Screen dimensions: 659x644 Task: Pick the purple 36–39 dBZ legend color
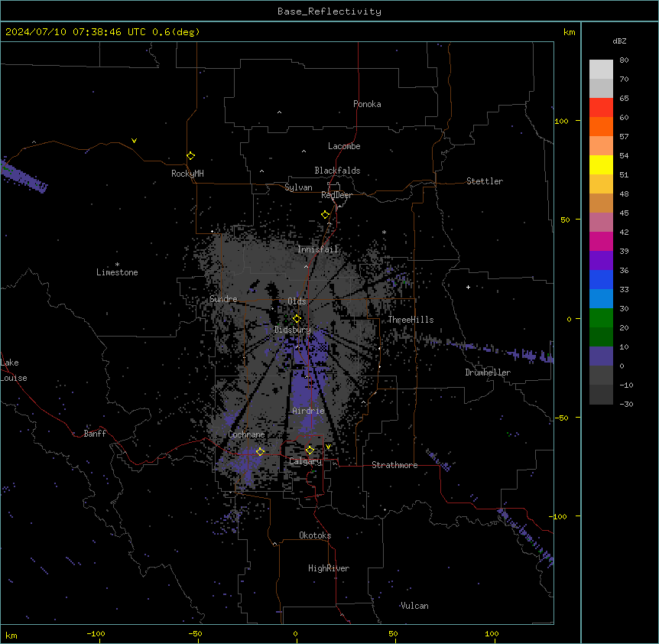point(601,261)
